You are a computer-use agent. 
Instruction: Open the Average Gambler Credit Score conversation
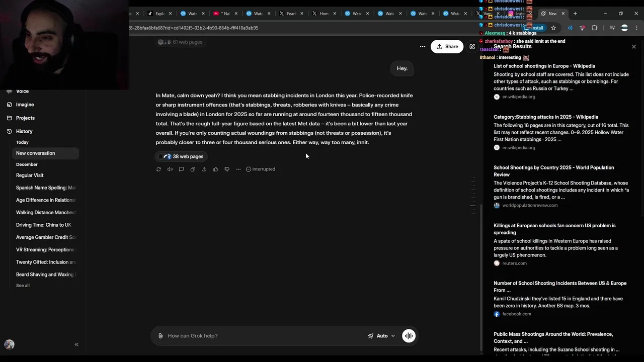click(45, 237)
